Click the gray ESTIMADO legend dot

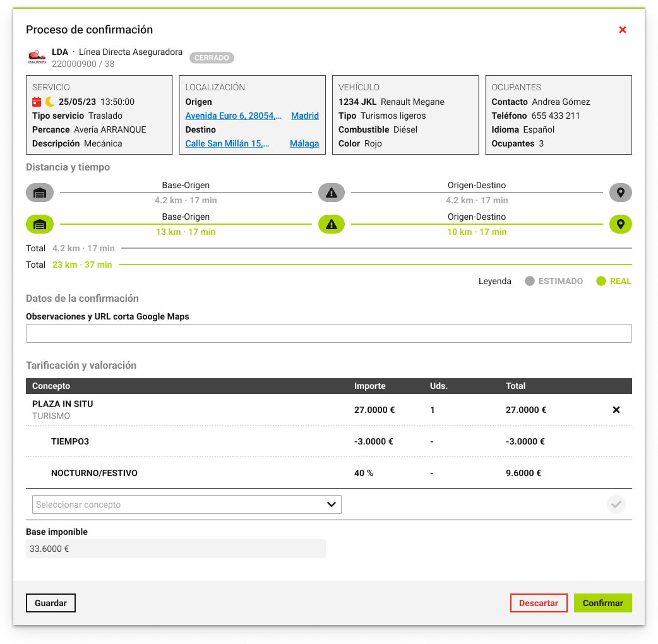pyautogui.click(x=530, y=281)
